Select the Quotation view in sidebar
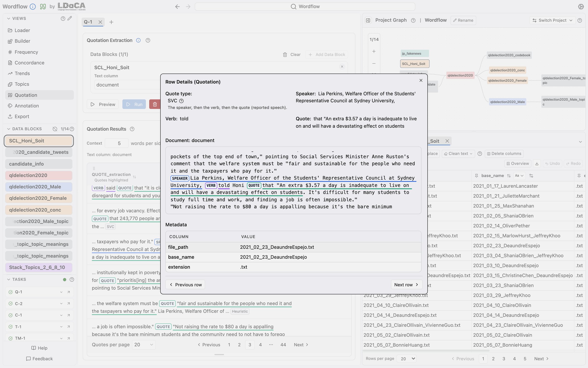The image size is (588, 368). point(39,95)
